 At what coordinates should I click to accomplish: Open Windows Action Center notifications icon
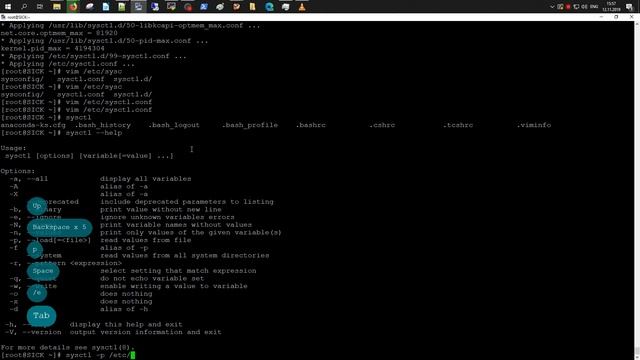pyautogui.click(x=629, y=7)
